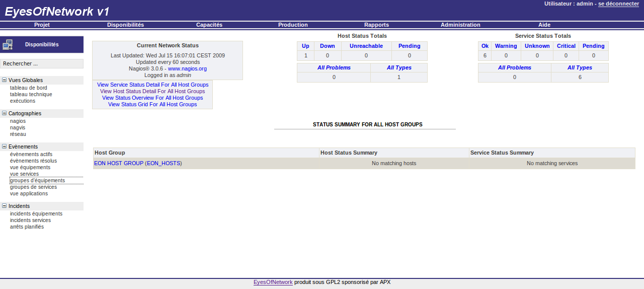Open the Rapports menu

point(376,25)
